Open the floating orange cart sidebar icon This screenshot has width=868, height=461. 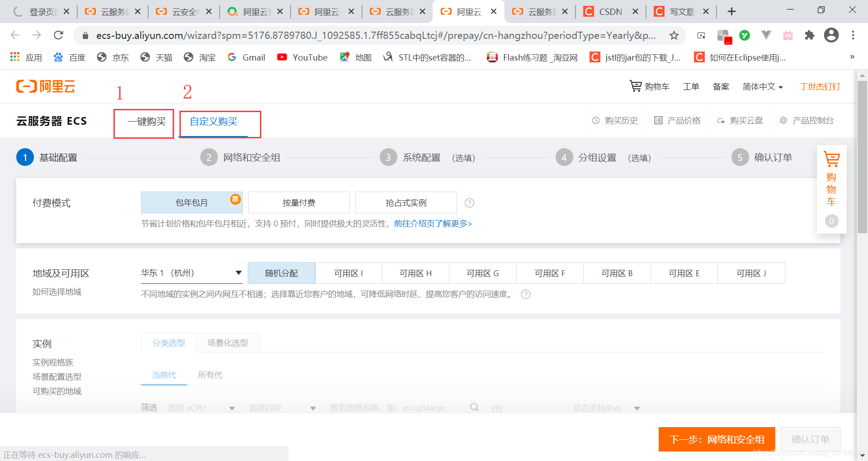[831, 159]
